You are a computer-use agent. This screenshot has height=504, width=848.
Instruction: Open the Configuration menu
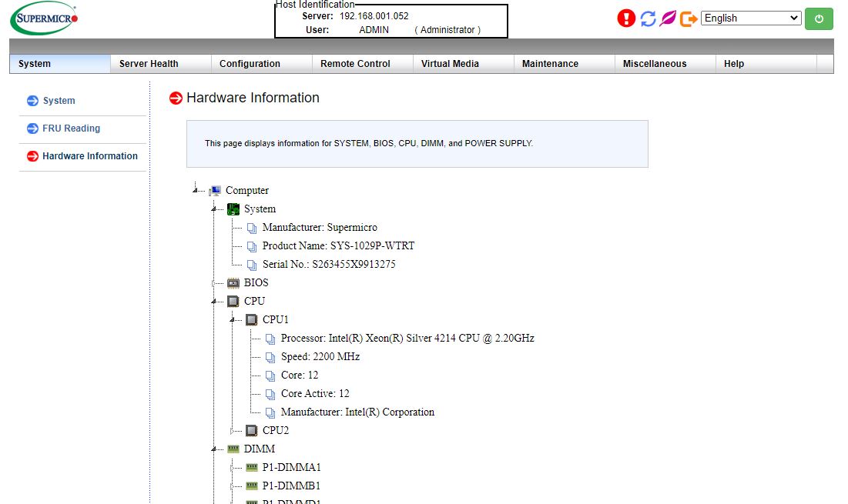pyautogui.click(x=261, y=64)
